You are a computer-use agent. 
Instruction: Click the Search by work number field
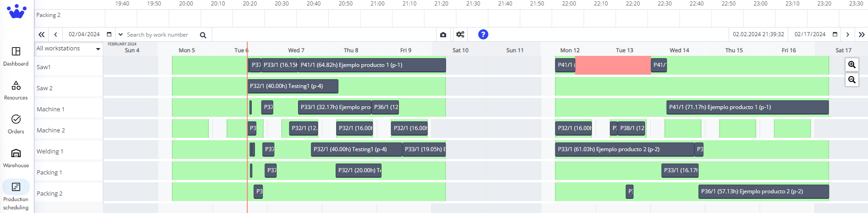160,35
